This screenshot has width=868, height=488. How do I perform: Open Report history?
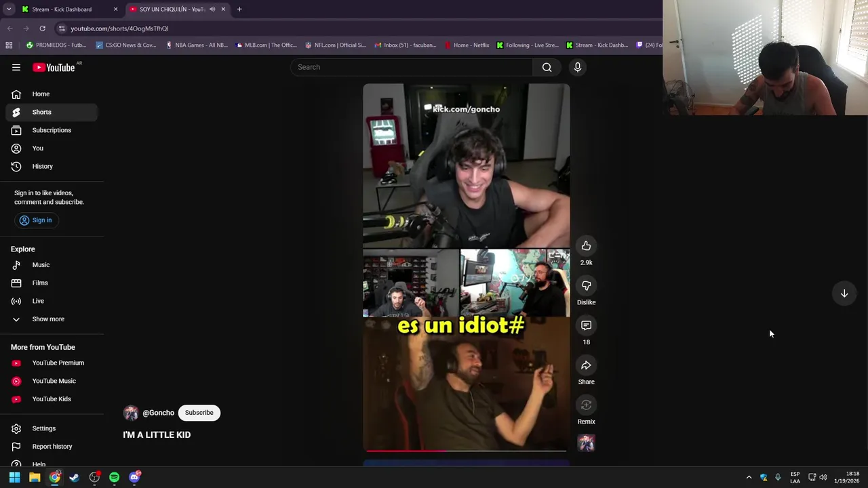pyautogui.click(x=52, y=447)
